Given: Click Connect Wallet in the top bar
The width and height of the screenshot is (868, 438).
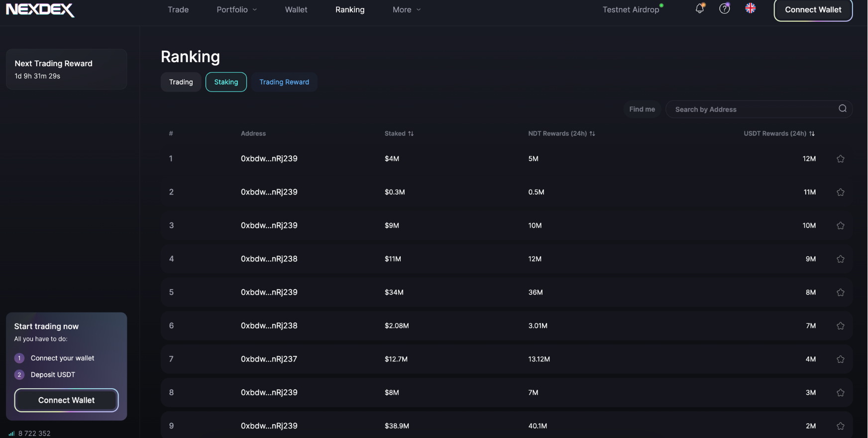Looking at the screenshot, I should [813, 9].
